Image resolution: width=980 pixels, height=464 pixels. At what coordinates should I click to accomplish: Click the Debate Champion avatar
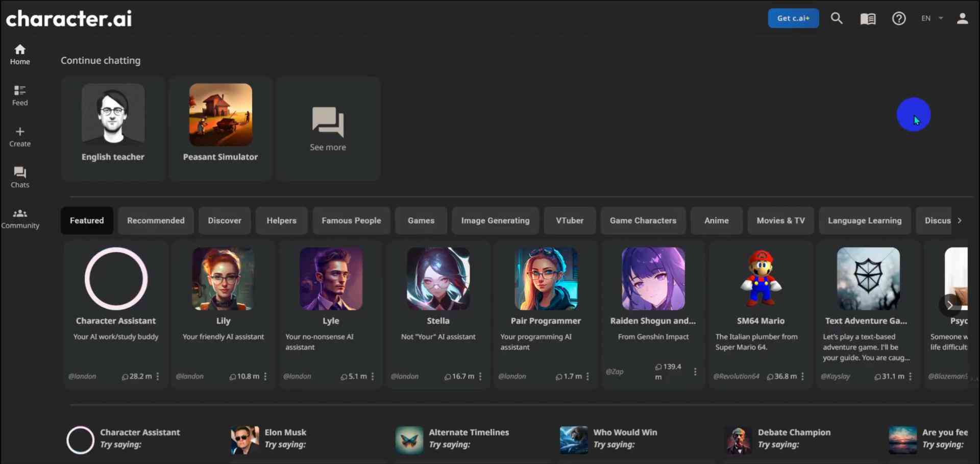[738, 440]
